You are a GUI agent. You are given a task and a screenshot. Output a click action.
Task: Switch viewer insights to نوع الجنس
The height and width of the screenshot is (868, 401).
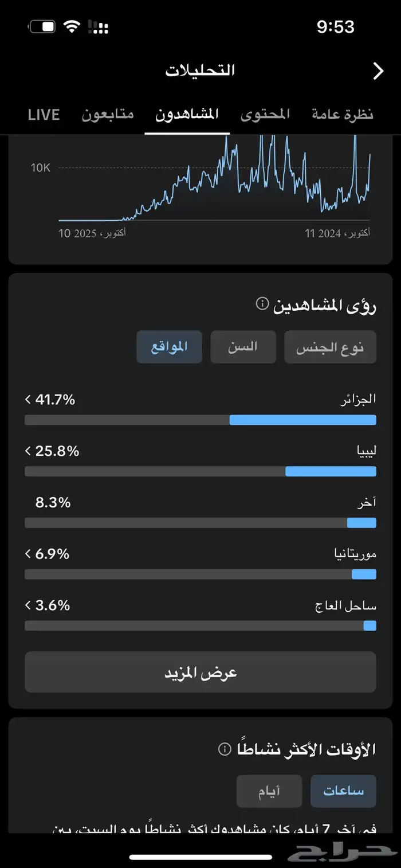[330, 347]
